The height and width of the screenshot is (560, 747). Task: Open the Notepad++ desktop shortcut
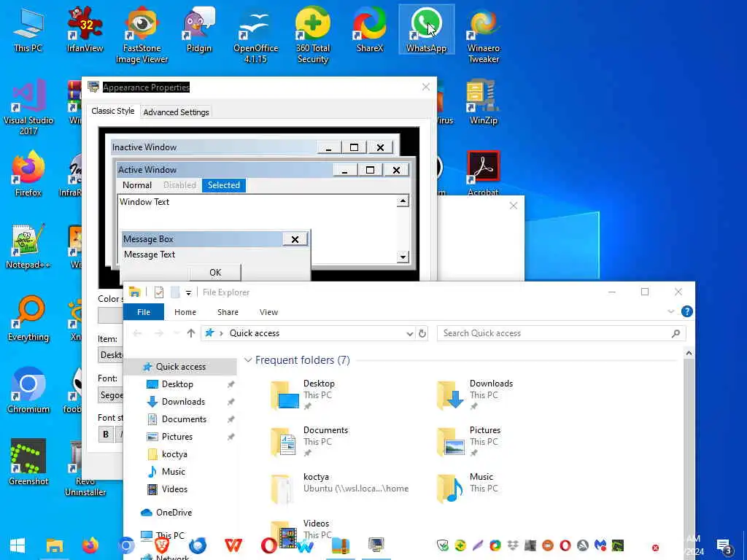(28, 246)
